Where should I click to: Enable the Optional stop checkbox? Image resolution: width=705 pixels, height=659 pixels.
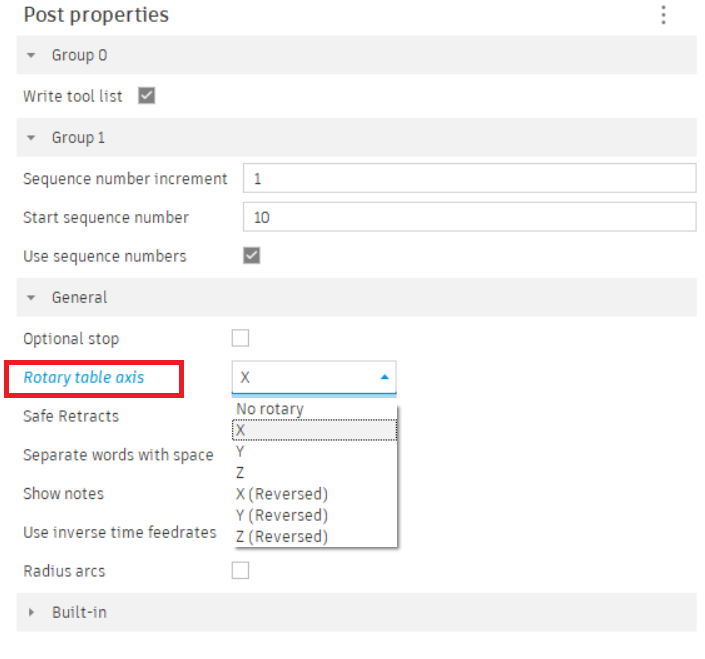[240, 338]
